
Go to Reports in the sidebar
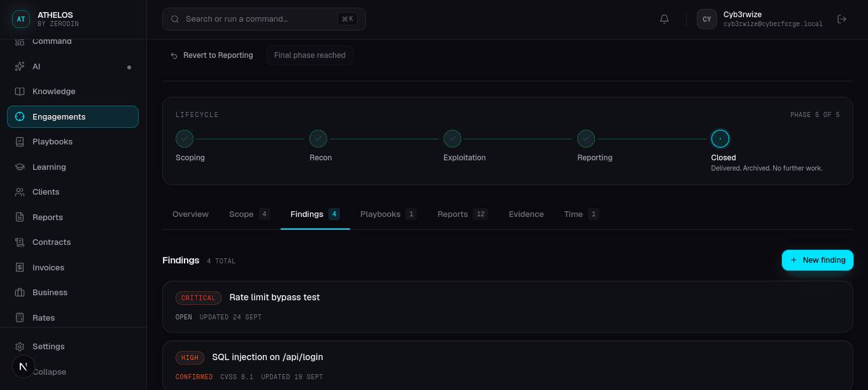(x=73, y=217)
